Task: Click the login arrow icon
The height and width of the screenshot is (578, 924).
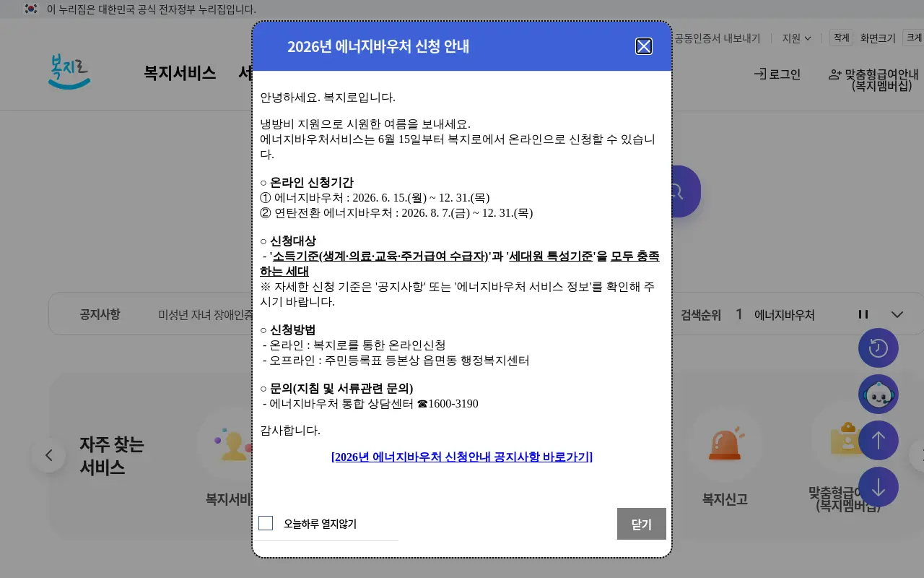Action: click(759, 74)
